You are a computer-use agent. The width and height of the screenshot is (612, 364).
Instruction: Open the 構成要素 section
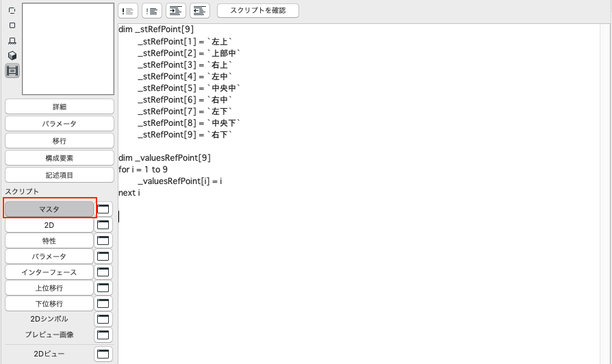[x=60, y=158]
